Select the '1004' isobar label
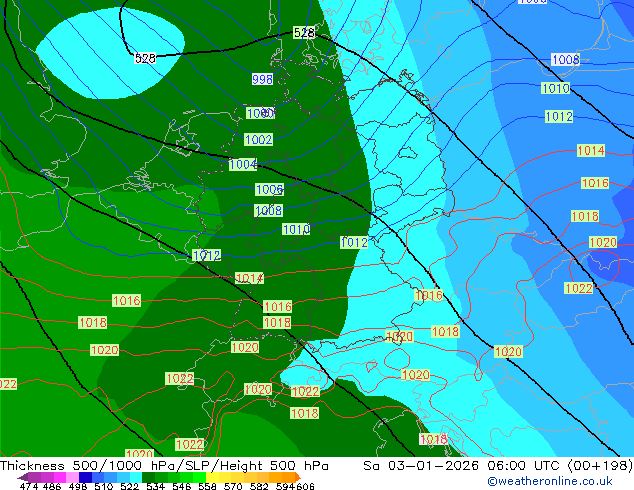Screen dimensions: 634x490 tap(243, 165)
